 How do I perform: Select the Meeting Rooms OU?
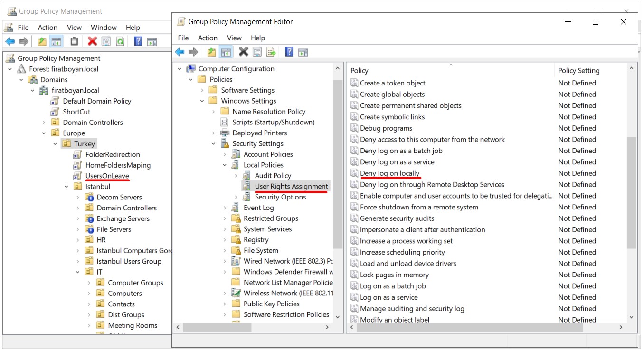[133, 325]
